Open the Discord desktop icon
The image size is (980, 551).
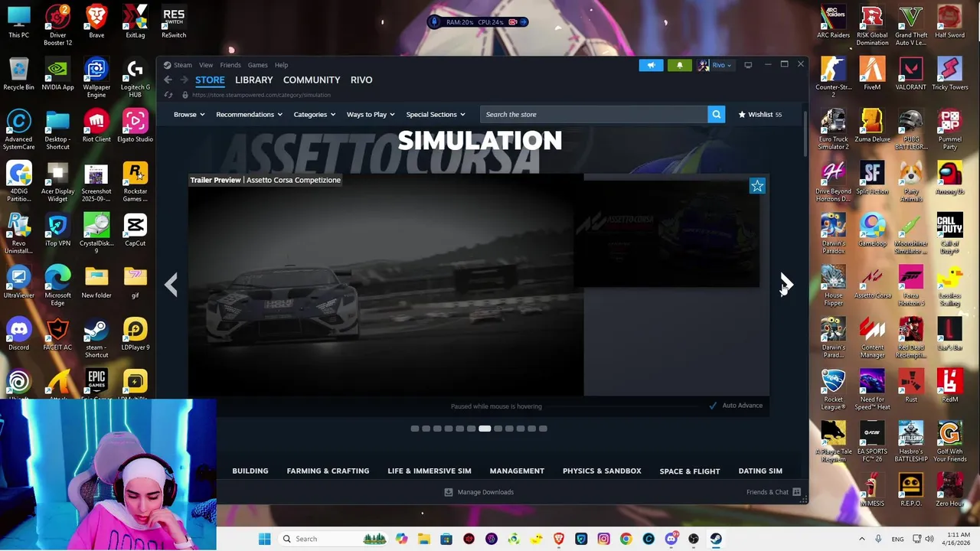19,334
